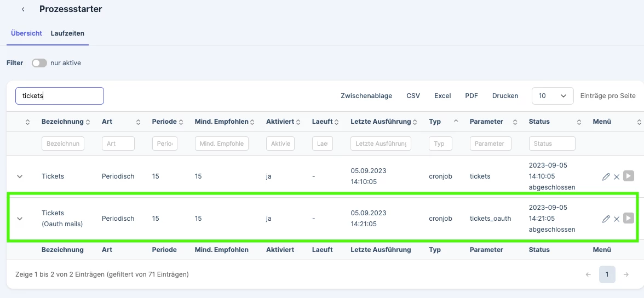Switch to the Übersicht tab
This screenshot has height=298, width=644.
(26, 33)
